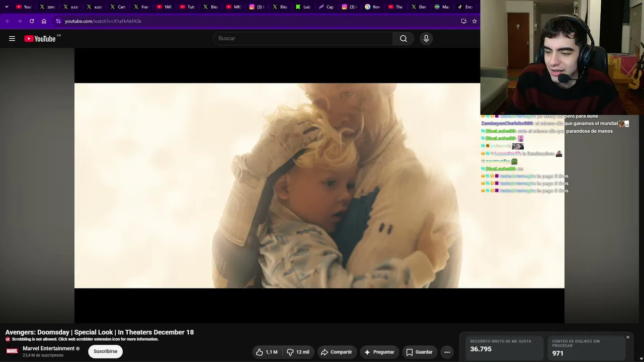644x362 pixels.
Task: Click the '36.795' raw likes count
Action: click(481, 349)
